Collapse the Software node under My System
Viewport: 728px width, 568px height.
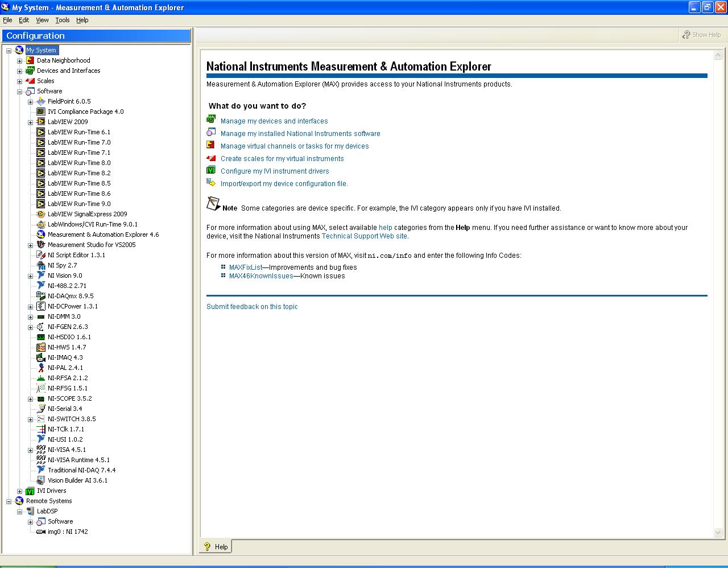19,92
